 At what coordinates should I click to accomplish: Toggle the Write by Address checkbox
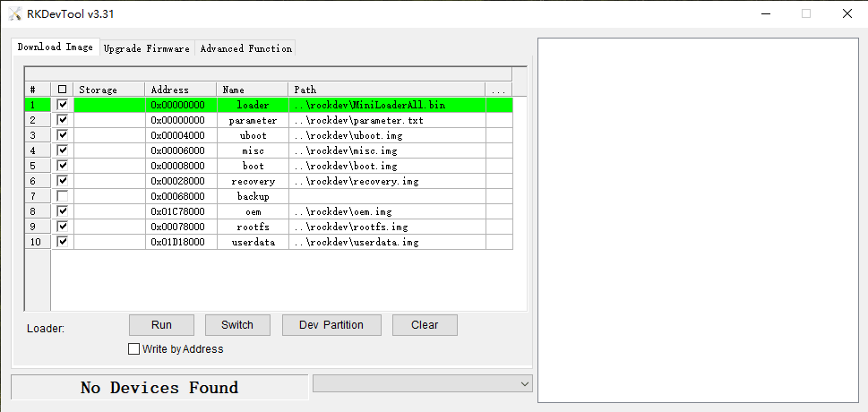point(134,349)
